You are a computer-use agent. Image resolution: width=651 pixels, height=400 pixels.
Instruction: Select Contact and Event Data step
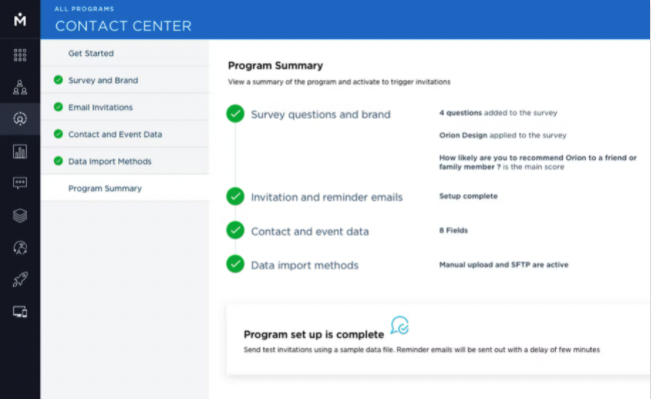(x=115, y=134)
